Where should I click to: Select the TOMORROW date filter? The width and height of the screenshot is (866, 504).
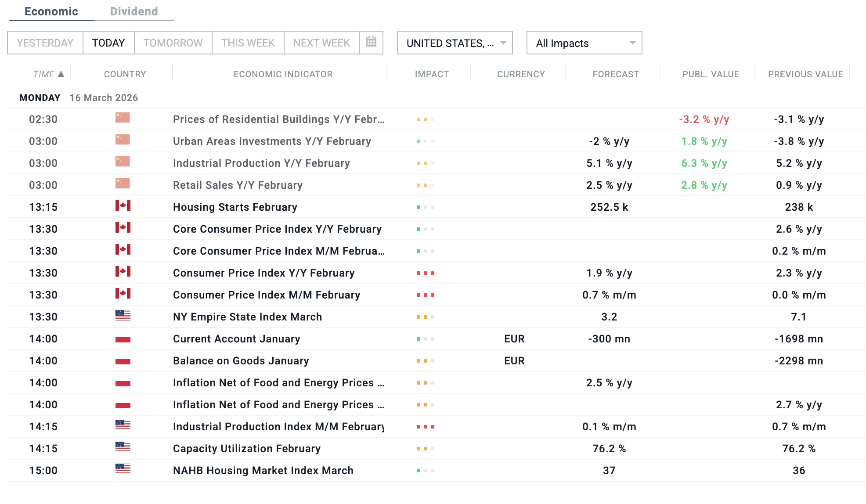click(173, 43)
